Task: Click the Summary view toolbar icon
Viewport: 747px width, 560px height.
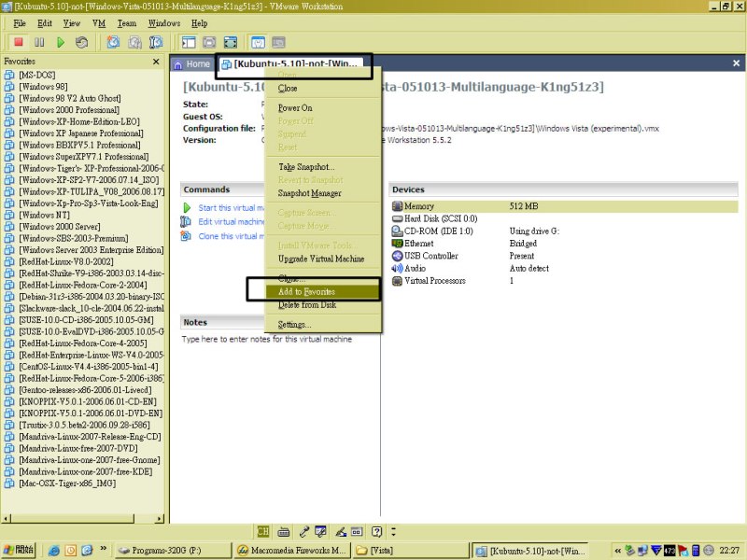Action: click(258, 42)
